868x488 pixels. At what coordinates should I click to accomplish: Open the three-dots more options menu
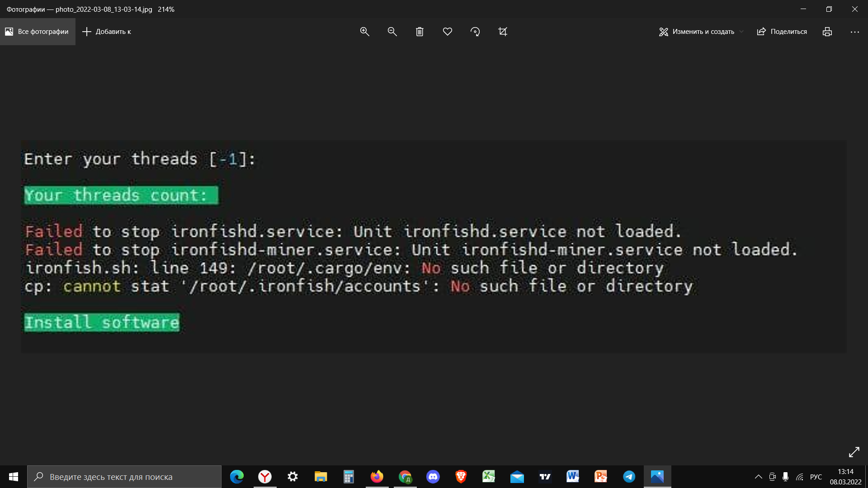(854, 32)
